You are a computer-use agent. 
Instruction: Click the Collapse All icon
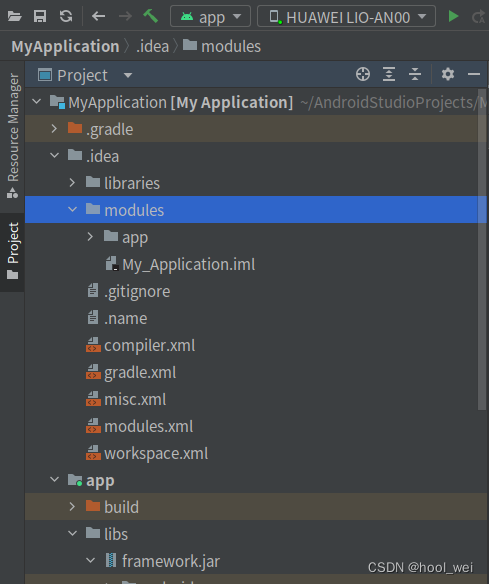(x=415, y=74)
